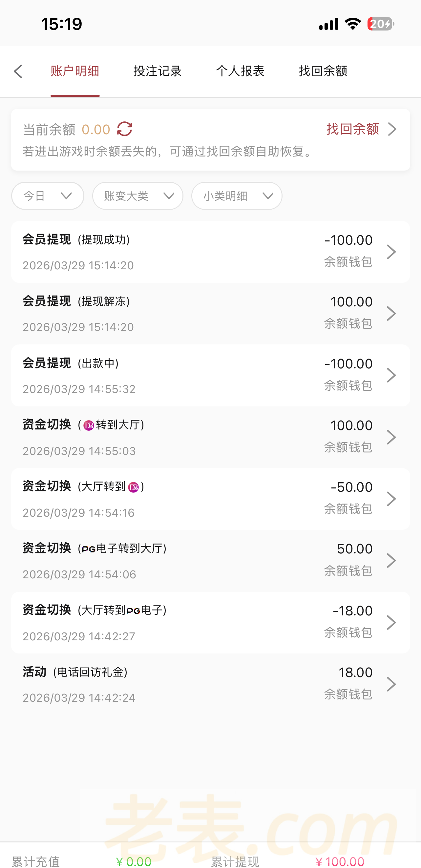
Task: Open arrow for 电话回访礼金 record
Action: click(x=391, y=684)
